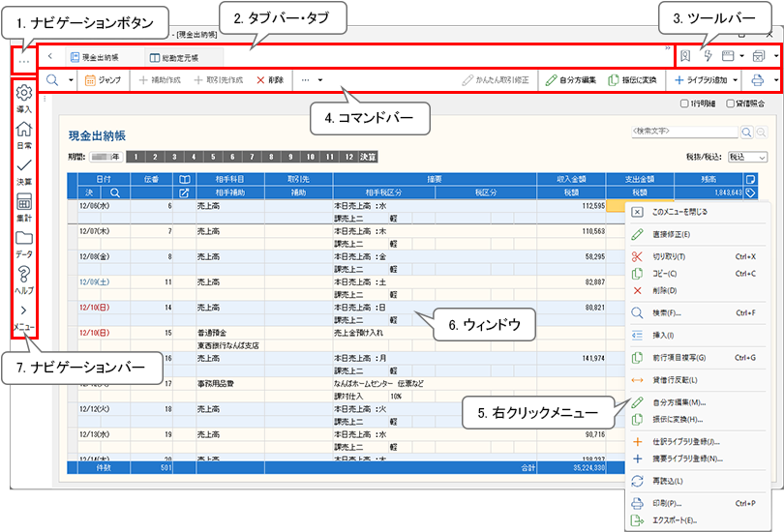Expand the search options dropdown arrow
Viewport: 784px width, 532px height.
pyautogui.click(x=71, y=80)
